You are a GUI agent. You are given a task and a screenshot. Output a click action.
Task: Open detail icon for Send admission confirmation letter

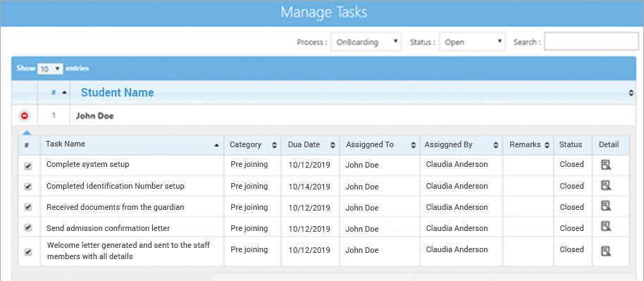pos(606,226)
